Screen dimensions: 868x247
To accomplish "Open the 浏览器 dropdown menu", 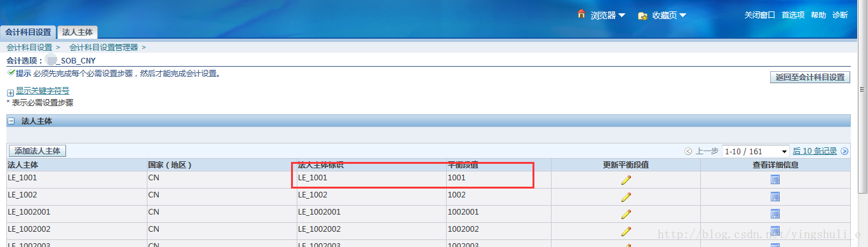I will pyautogui.click(x=608, y=15).
